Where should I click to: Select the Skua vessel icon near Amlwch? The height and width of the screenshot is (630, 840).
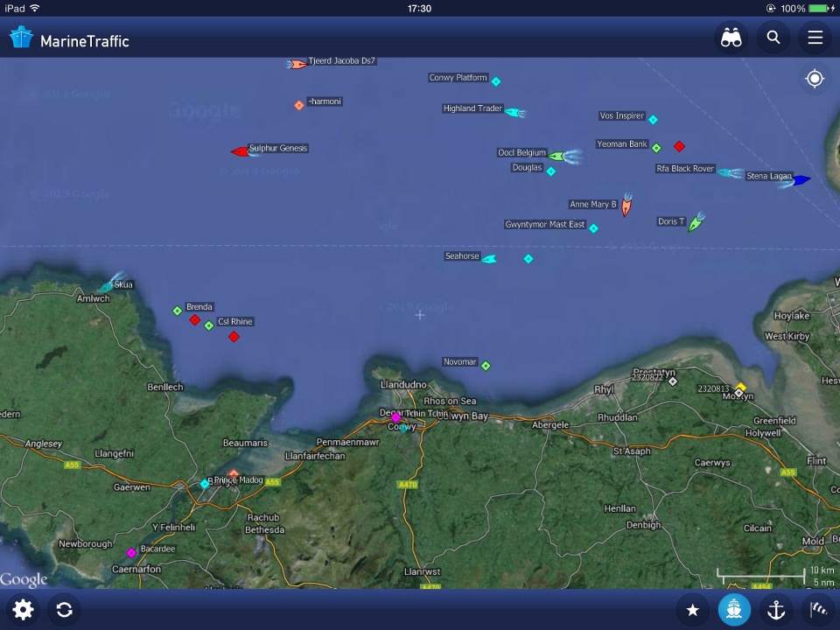(106, 287)
